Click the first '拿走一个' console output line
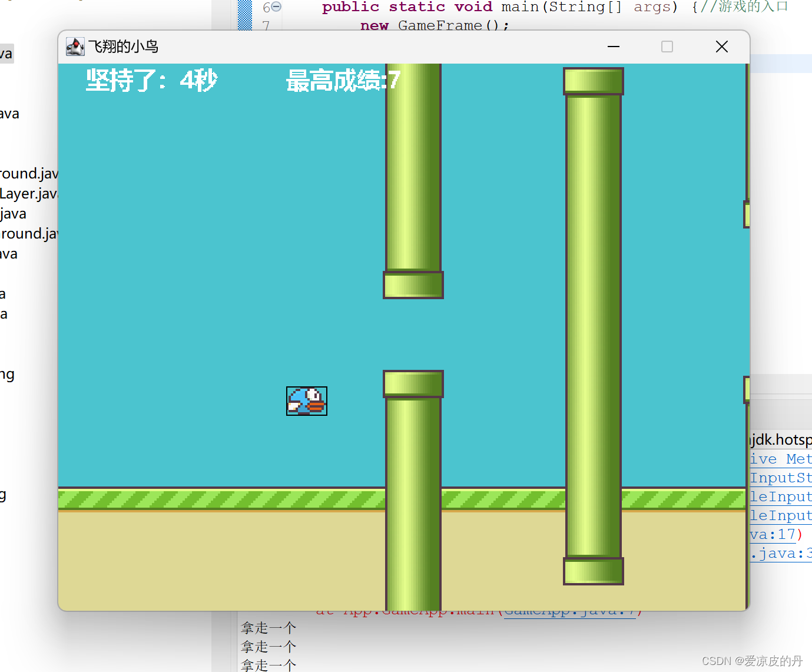 coord(269,628)
